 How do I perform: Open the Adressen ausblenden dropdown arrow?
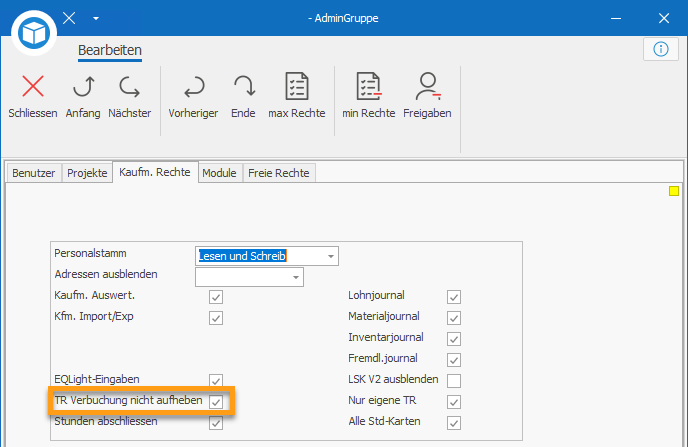(x=296, y=277)
